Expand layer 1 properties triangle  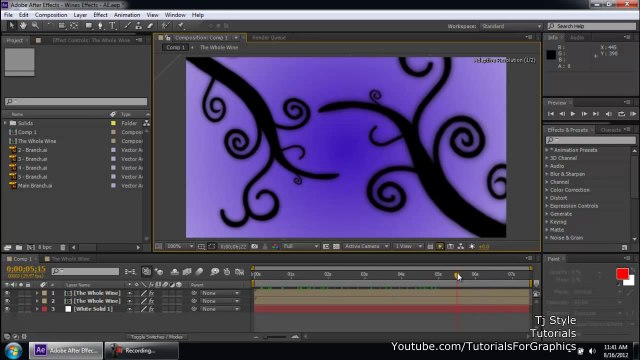click(37, 293)
